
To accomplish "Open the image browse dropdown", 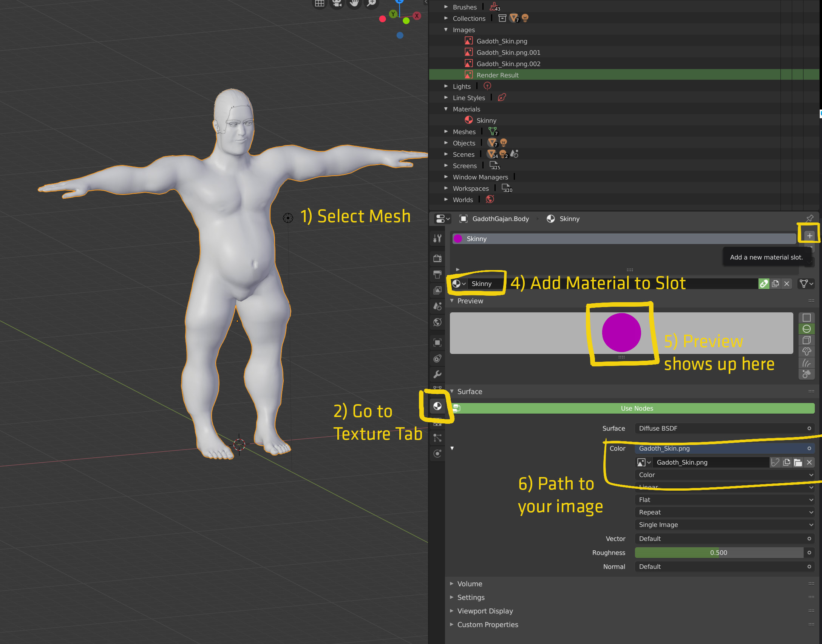I will 644,462.
